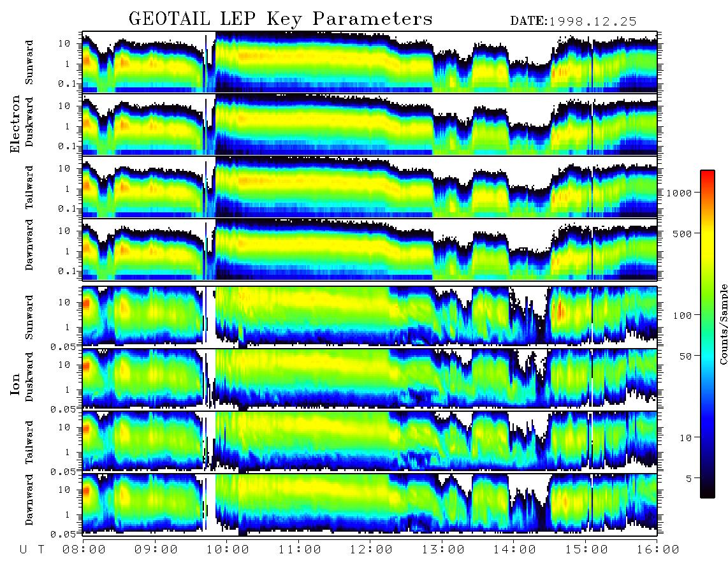The height and width of the screenshot is (561, 728).
Task: Click inside the Ion Tailward spectrogram panel
Action: (x=370, y=442)
